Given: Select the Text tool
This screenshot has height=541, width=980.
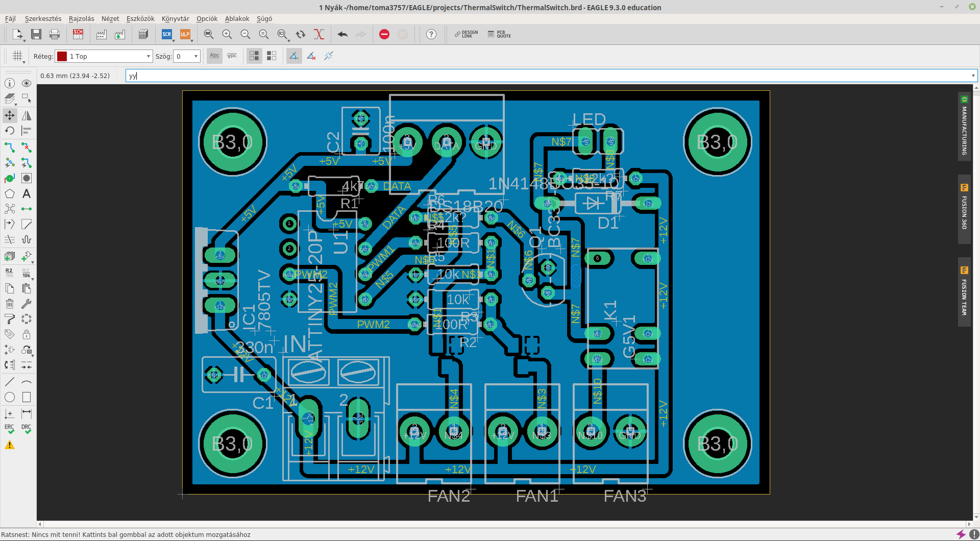Looking at the screenshot, I should [27, 193].
